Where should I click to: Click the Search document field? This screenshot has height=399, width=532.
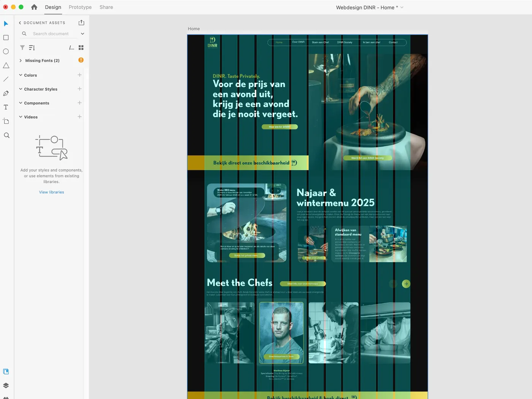tap(51, 34)
